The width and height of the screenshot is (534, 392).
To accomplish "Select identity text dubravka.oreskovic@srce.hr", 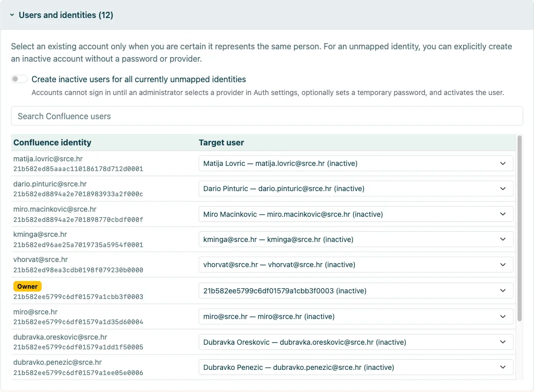I will pyautogui.click(x=60, y=337).
